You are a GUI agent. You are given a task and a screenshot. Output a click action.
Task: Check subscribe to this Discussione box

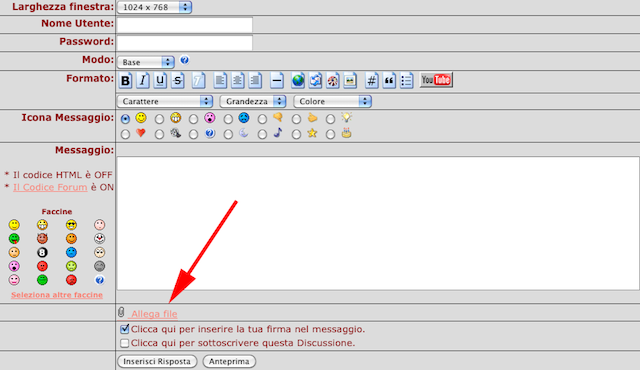[124, 343]
